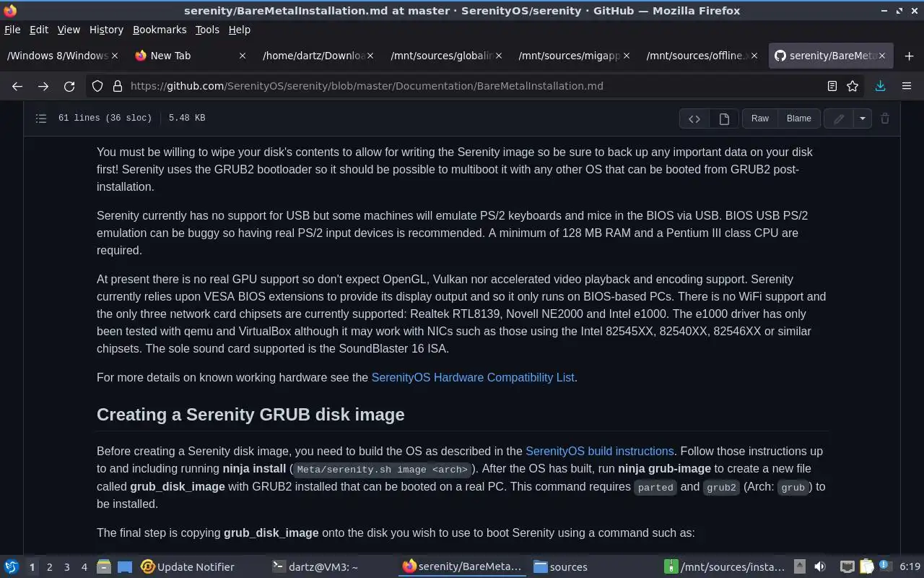
Task: Switch to the New Tab tab
Action: tap(191, 56)
